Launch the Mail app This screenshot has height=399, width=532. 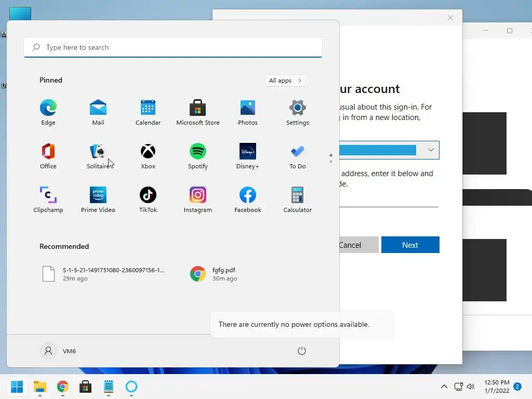[x=98, y=112]
